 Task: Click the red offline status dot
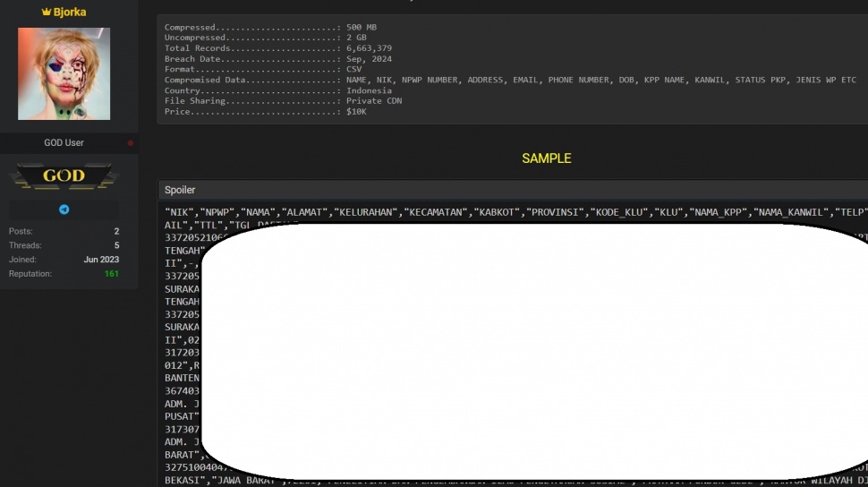(131, 143)
